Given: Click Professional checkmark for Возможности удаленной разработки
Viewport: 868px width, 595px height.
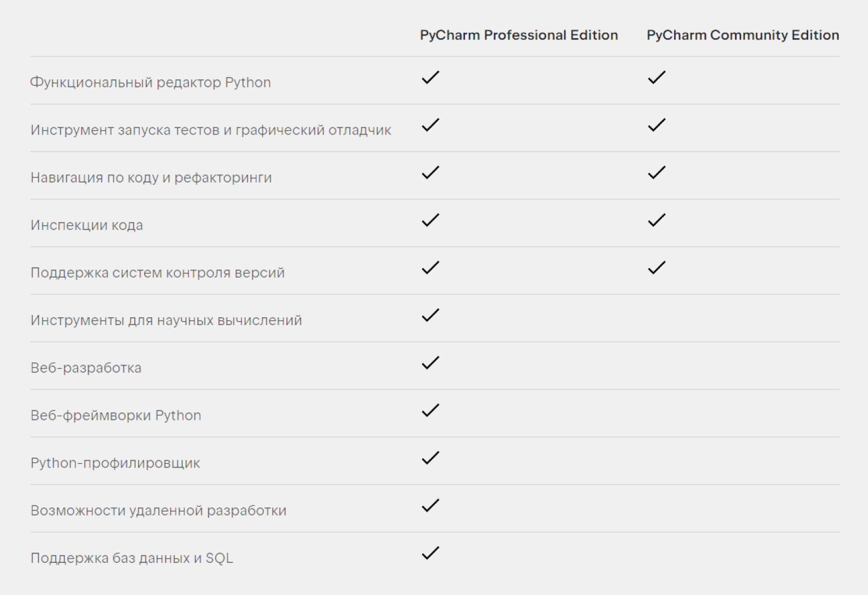Looking at the screenshot, I should [430, 505].
